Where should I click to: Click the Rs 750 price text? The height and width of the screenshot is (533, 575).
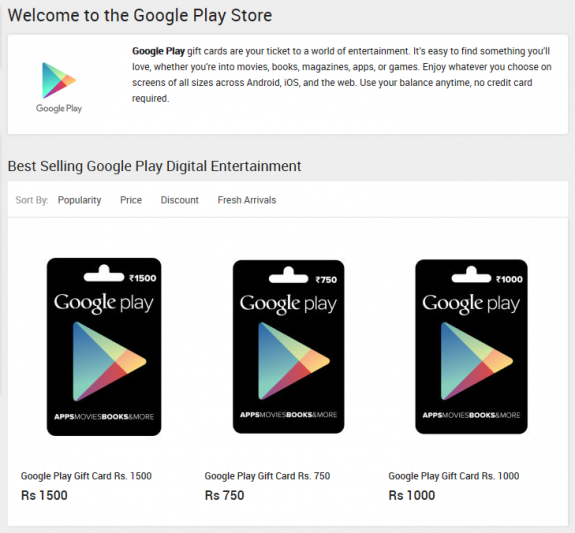pyautogui.click(x=224, y=495)
